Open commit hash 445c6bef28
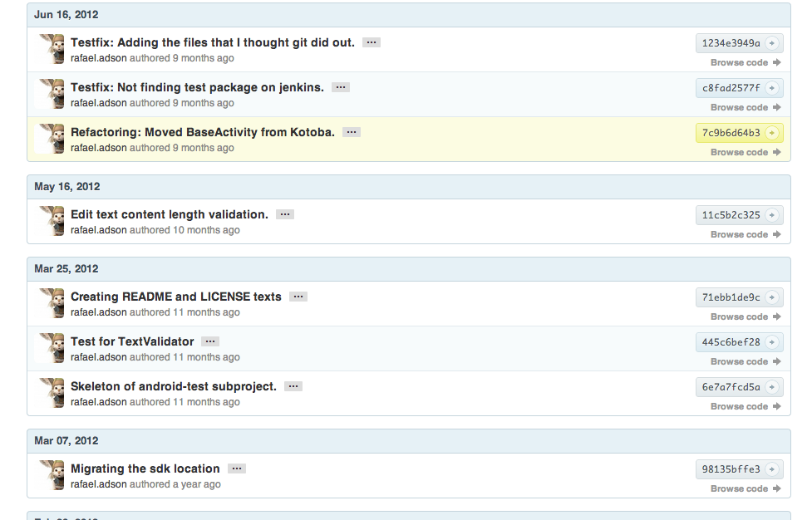This screenshot has height=520, width=812. 731,342
